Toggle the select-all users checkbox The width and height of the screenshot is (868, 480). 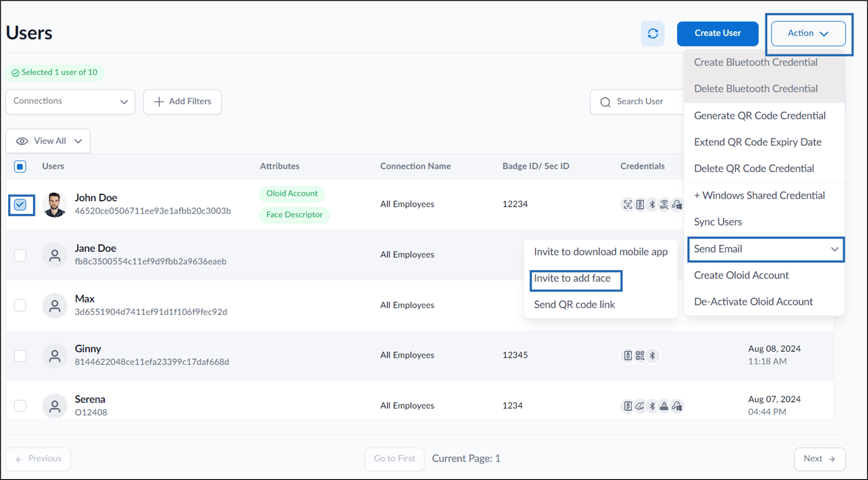click(x=20, y=166)
